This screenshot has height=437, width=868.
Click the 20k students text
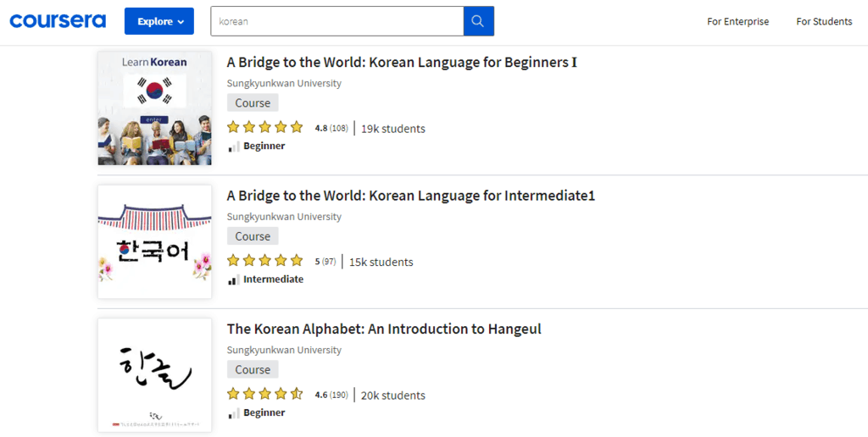click(393, 396)
